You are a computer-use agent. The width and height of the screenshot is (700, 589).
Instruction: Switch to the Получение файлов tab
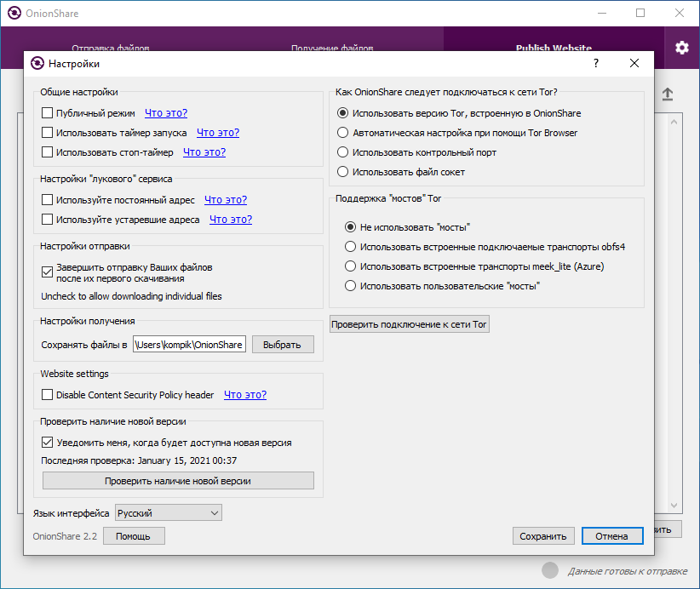tap(332, 48)
